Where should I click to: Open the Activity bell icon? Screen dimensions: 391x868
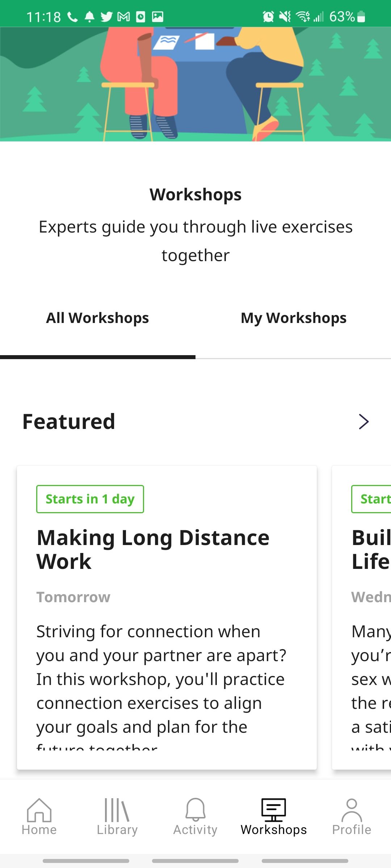click(x=195, y=810)
